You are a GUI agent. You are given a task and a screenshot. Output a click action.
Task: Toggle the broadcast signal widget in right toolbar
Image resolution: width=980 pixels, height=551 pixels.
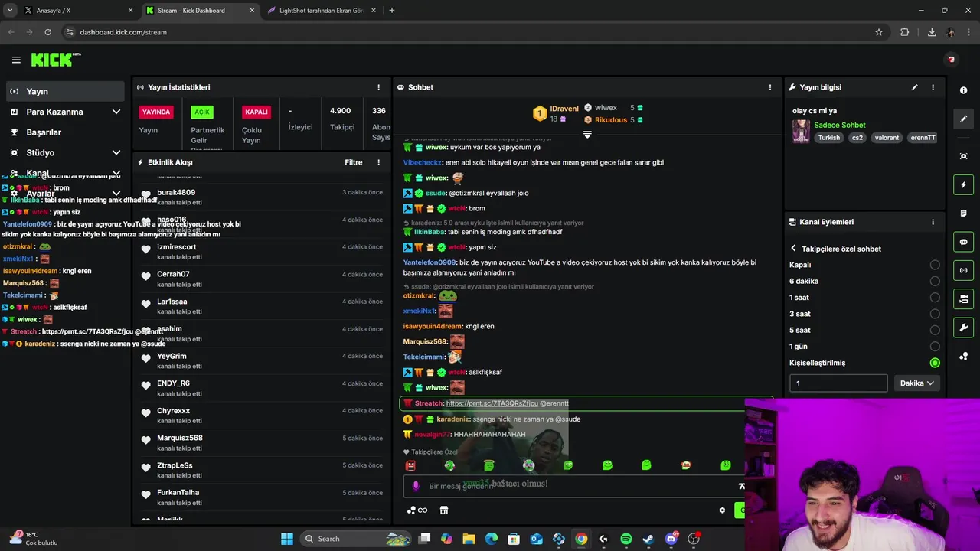click(x=963, y=270)
